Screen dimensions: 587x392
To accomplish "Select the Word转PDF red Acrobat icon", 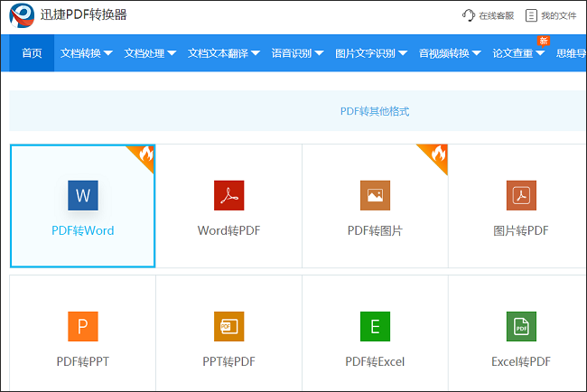I will [x=228, y=195].
